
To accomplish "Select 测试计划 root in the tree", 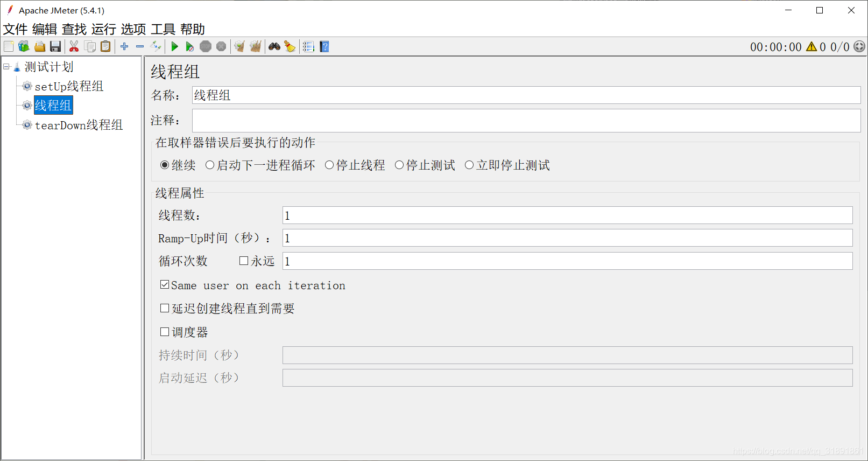I will click(x=49, y=67).
